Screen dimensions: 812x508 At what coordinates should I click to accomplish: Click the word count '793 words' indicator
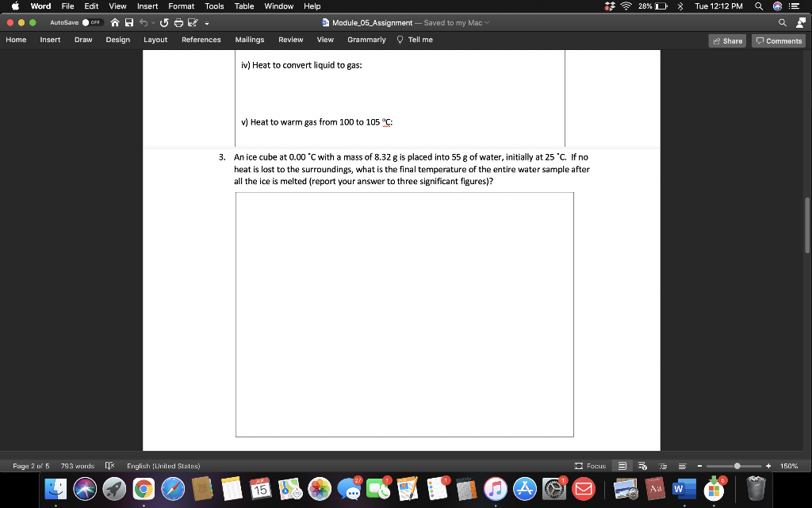[79, 466]
